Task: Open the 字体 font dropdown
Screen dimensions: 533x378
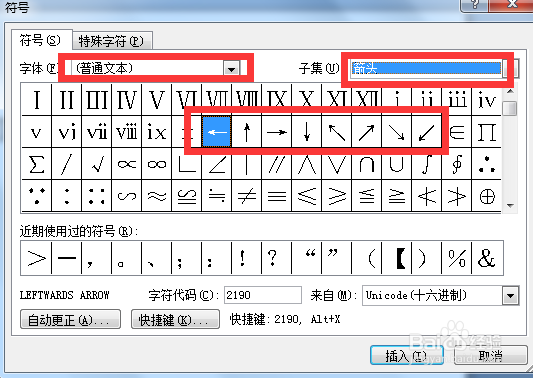Action: [231, 69]
